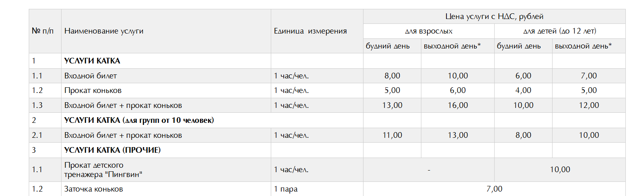Click the "№ п/п" column header
The height and width of the screenshot is (196, 644).
(x=43, y=31)
